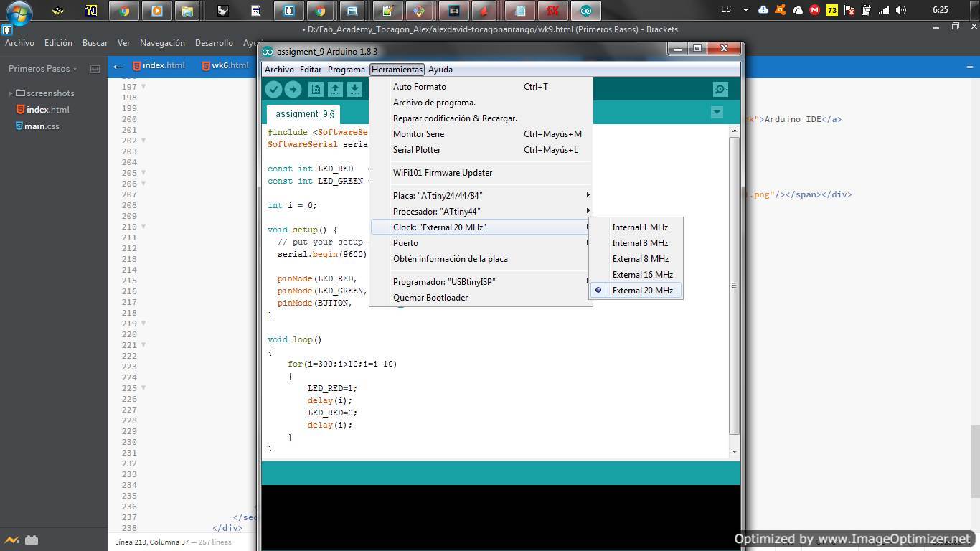This screenshot has height=551, width=980.
Task: Click Arduino editor vertical scrollbar
Action: pos(734,286)
